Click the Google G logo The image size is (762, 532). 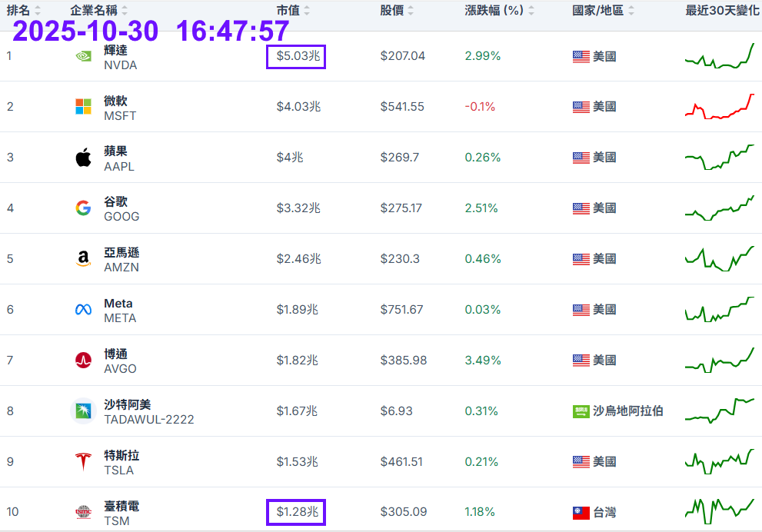(x=83, y=208)
